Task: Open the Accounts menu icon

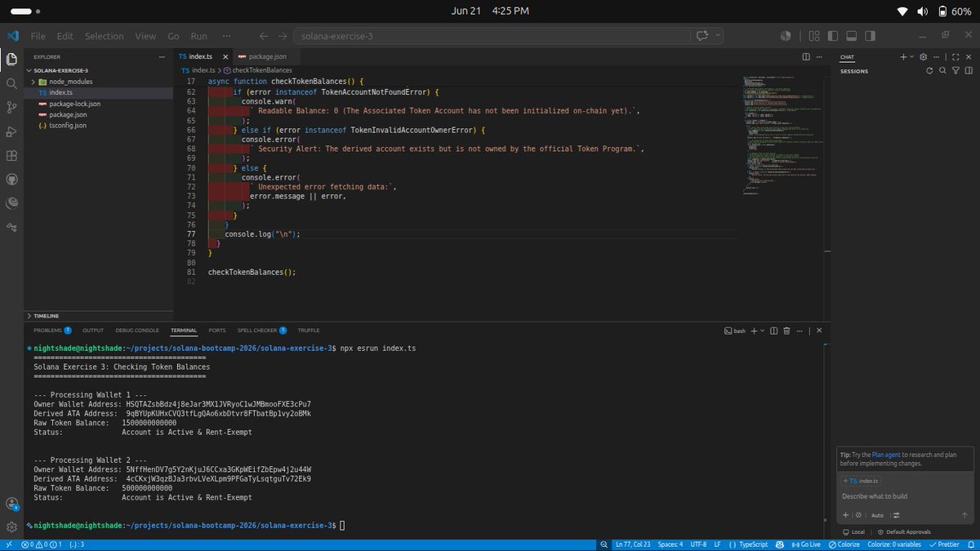Action: point(11,504)
